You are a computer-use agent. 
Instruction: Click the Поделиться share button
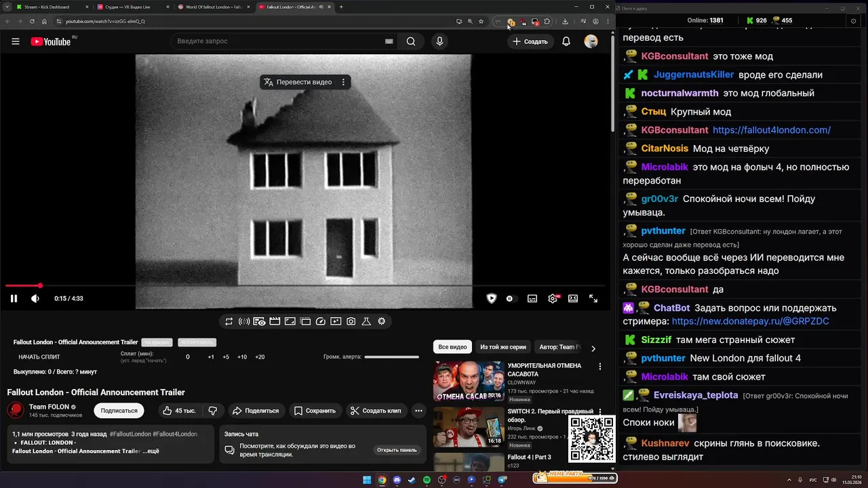click(x=255, y=411)
